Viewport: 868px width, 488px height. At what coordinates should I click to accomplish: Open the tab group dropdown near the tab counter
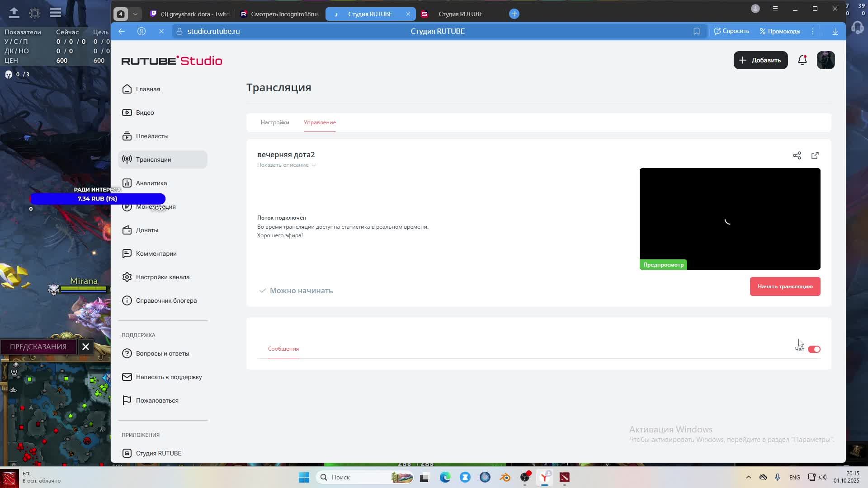coord(134,14)
